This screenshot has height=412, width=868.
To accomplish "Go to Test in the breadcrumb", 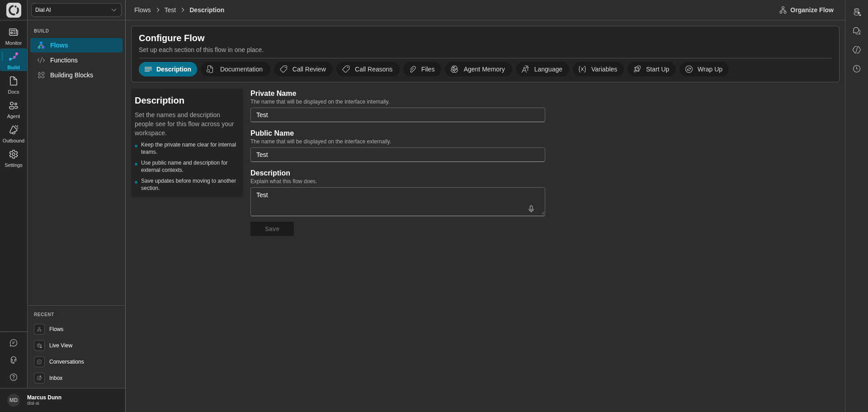I will (170, 10).
